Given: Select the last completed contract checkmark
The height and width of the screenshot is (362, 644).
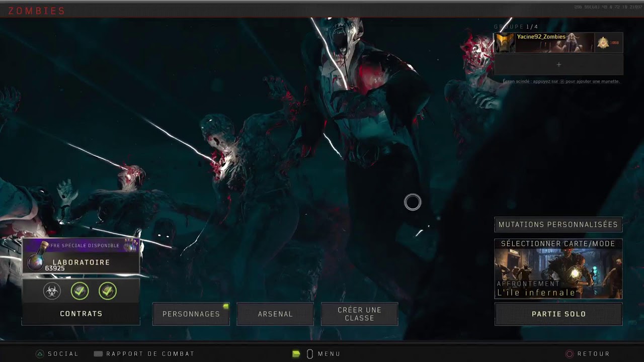Looking at the screenshot, I should [107, 291].
